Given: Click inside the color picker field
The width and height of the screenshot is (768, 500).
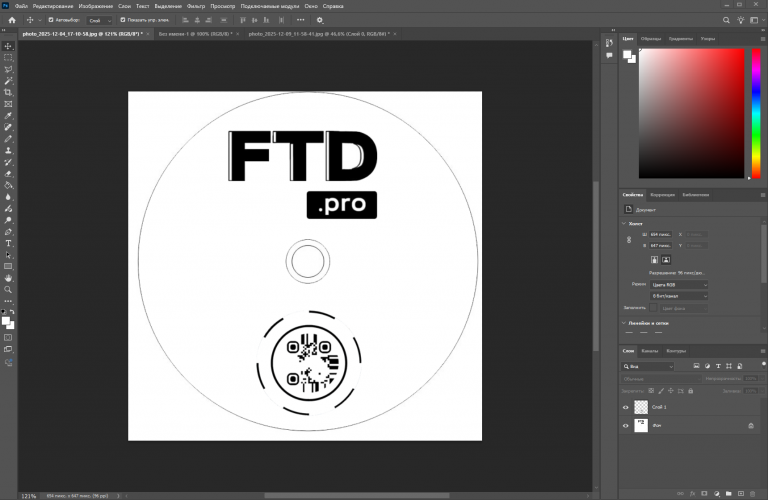Looking at the screenshot, I should (x=691, y=113).
